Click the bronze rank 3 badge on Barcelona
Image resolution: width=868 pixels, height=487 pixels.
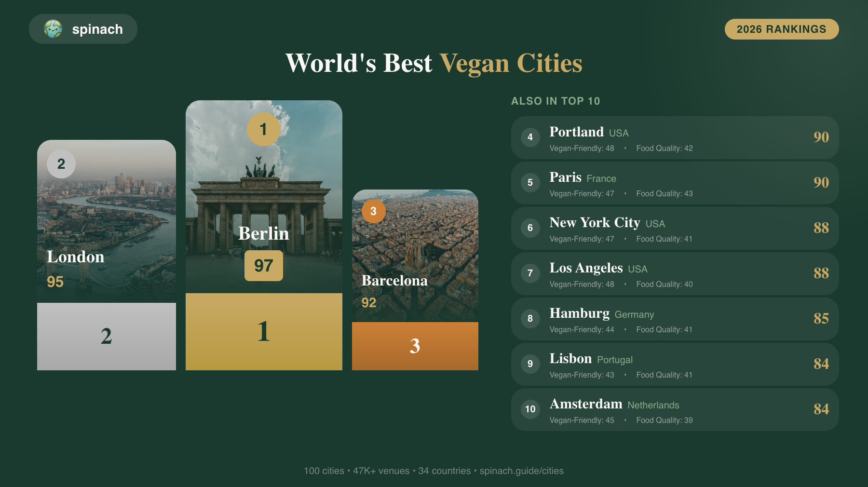tap(373, 211)
